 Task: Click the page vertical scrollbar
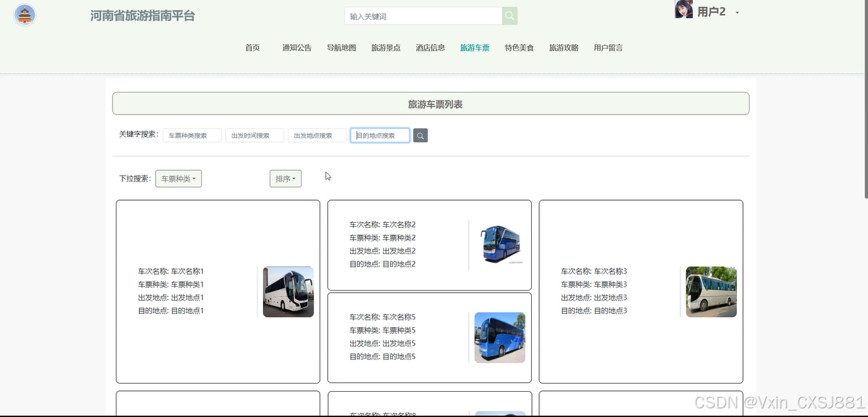(x=865, y=100)
